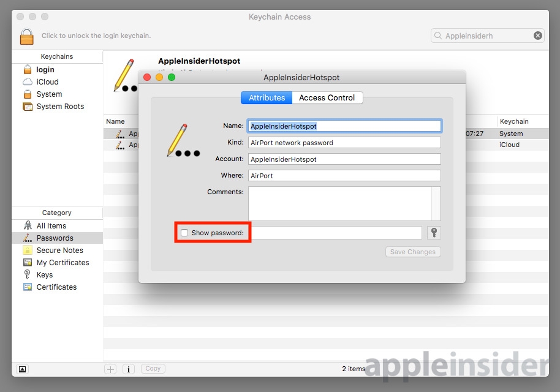Click inside the Comments text area
Viewport: 560px width, 392px height.
pos(339,203)
